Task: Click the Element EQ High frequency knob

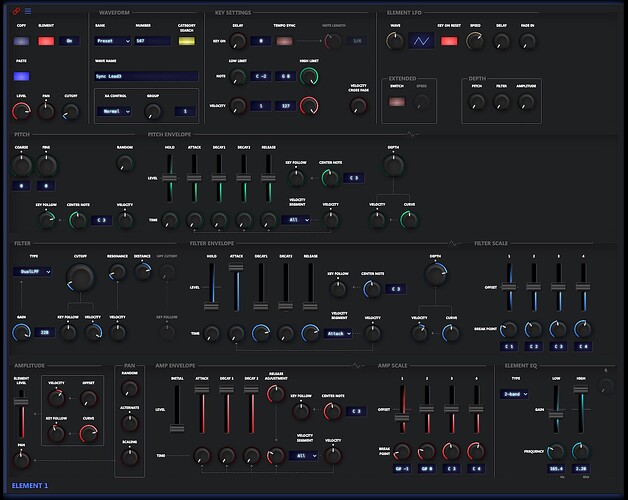Action: 580,451
